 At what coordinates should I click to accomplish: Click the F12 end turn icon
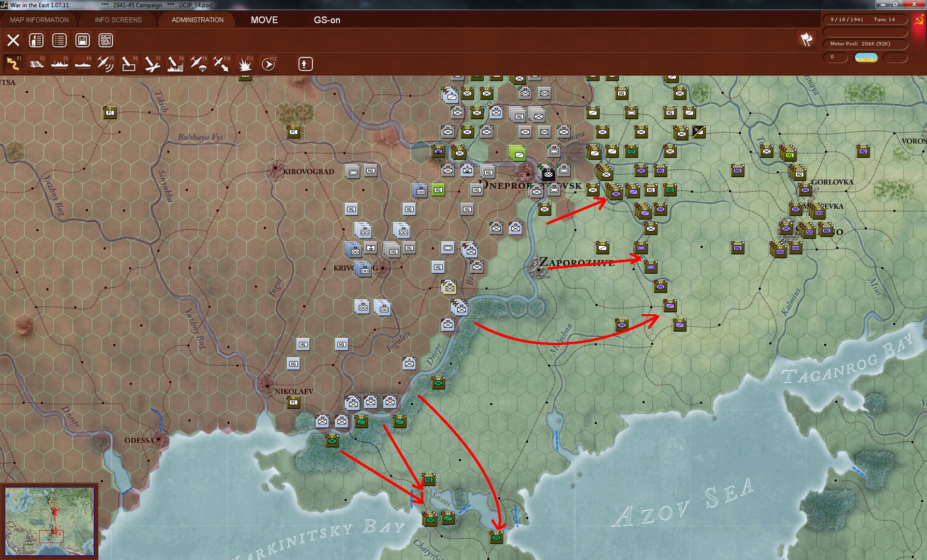point(268,64)
